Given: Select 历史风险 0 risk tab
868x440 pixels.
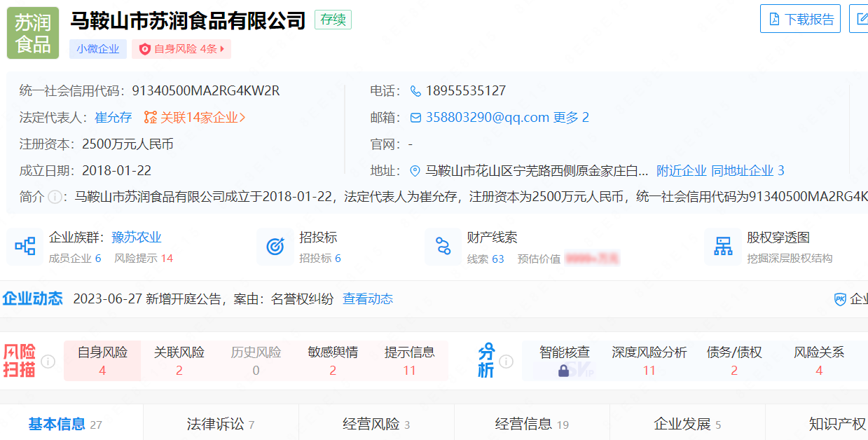Looking at the screenshot, I should coord(256,361).
